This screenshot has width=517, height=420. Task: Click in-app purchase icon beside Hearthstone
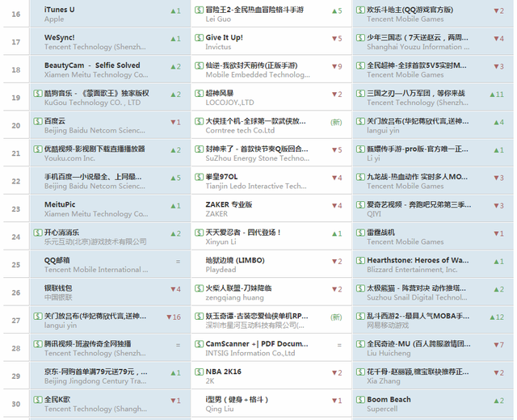tap(360, 260)
